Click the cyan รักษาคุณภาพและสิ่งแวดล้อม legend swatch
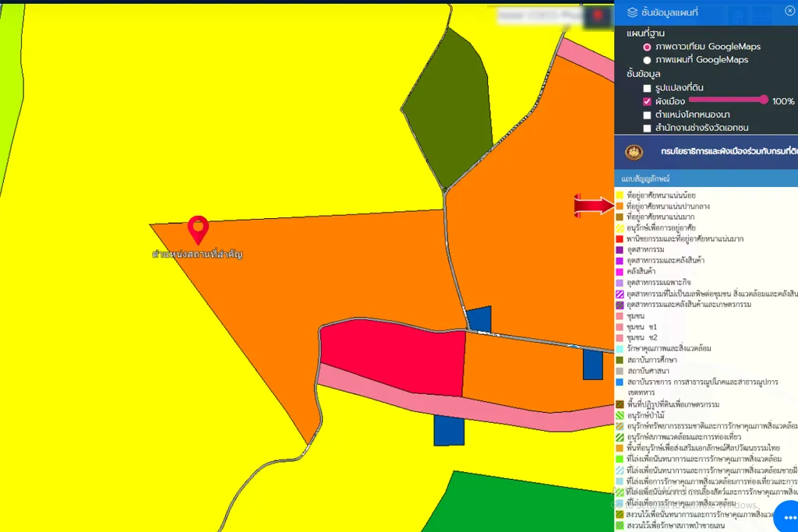Viewport: 798px width, 532px height. tap(620, 348)
